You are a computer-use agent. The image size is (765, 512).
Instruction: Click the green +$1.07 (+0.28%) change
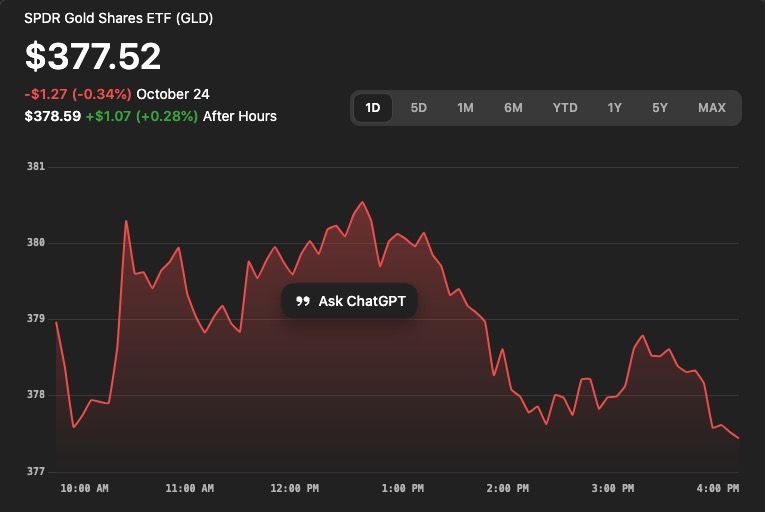(141, 116)
